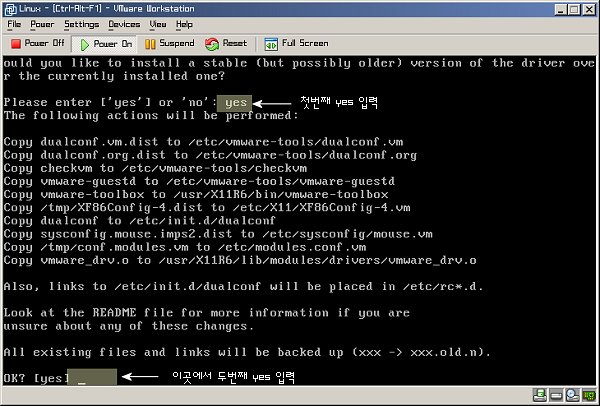The image size is (600, 406).
Task: Click the line copying vmware-toolbox
Action: 196,194
